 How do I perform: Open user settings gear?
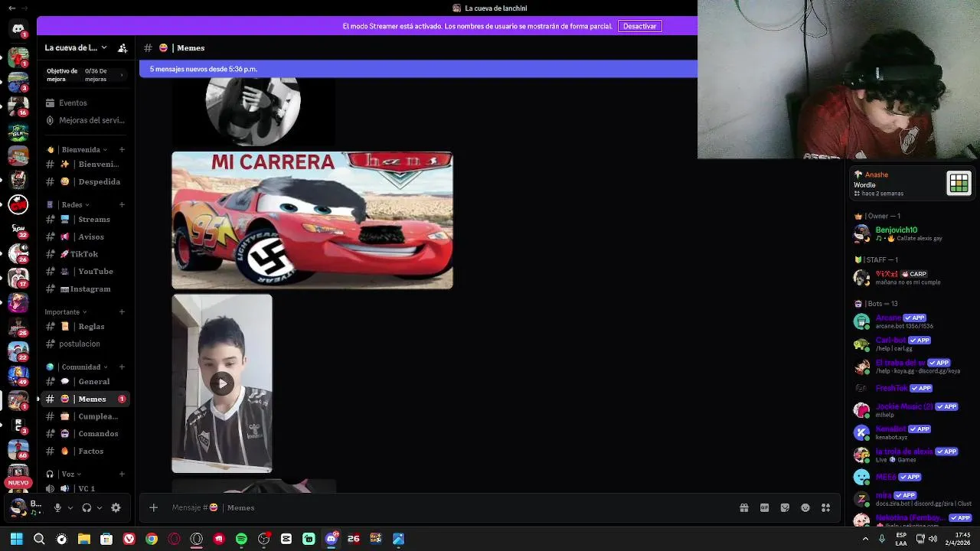tap(116, 507)
